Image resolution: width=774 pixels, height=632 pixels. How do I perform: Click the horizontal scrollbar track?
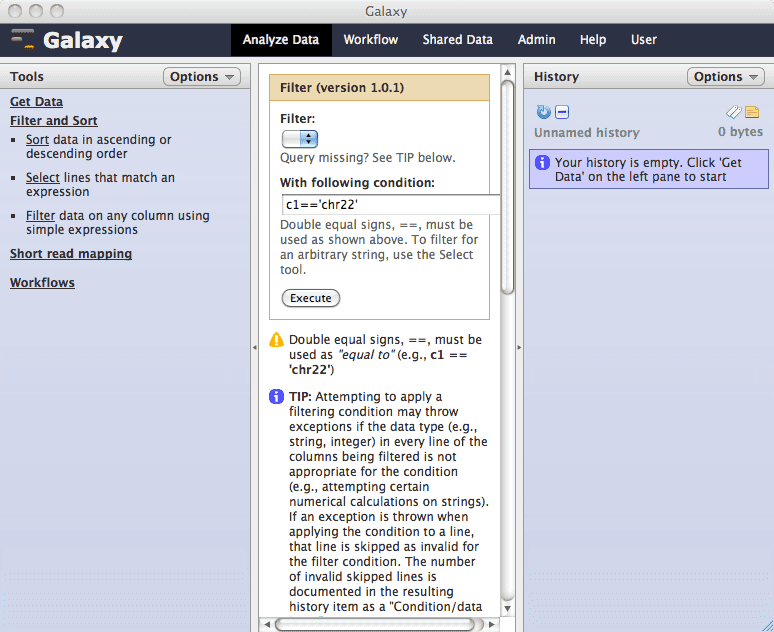[380, 624]
